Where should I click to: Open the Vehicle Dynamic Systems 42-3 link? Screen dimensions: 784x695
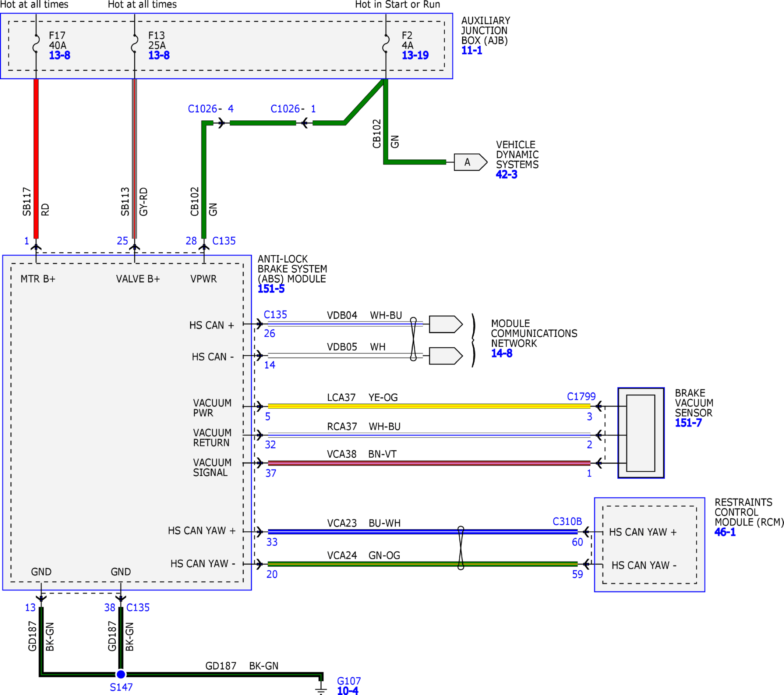506,174
